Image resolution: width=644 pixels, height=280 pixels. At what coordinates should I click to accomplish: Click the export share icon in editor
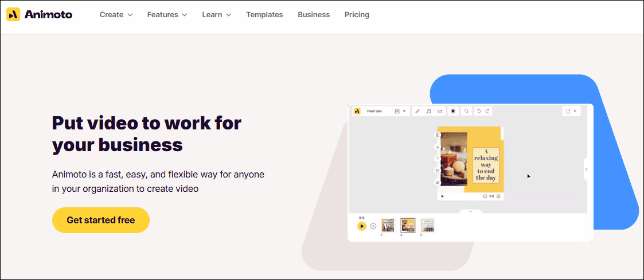pyautogui.click(x=568, y=111)
